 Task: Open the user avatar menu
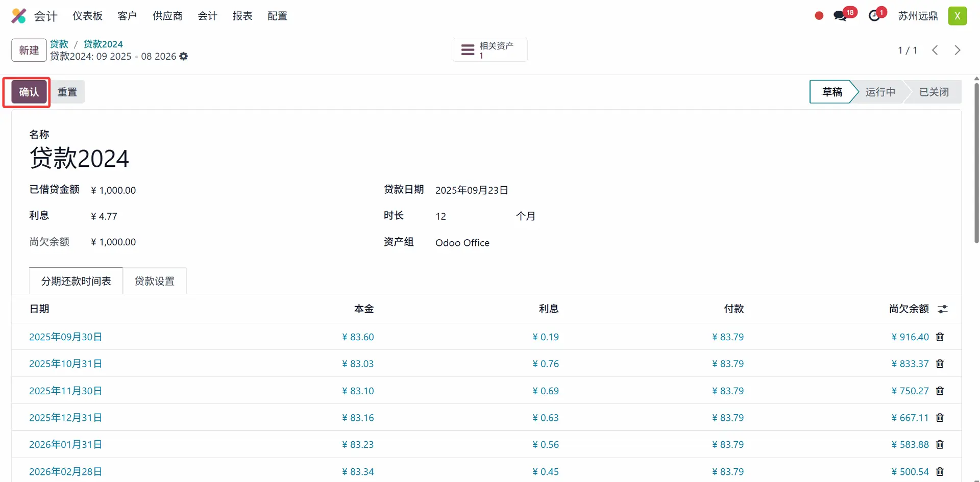957,16
